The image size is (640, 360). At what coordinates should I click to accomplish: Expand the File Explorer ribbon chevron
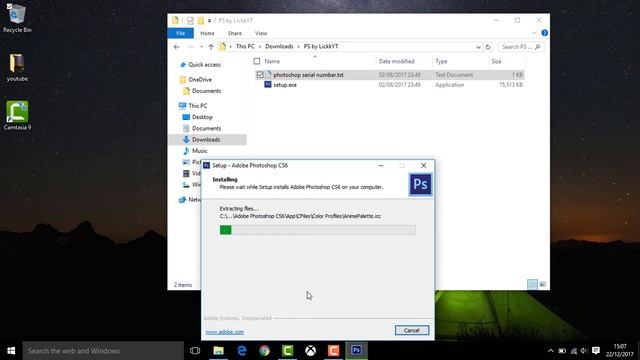point(534,33)
